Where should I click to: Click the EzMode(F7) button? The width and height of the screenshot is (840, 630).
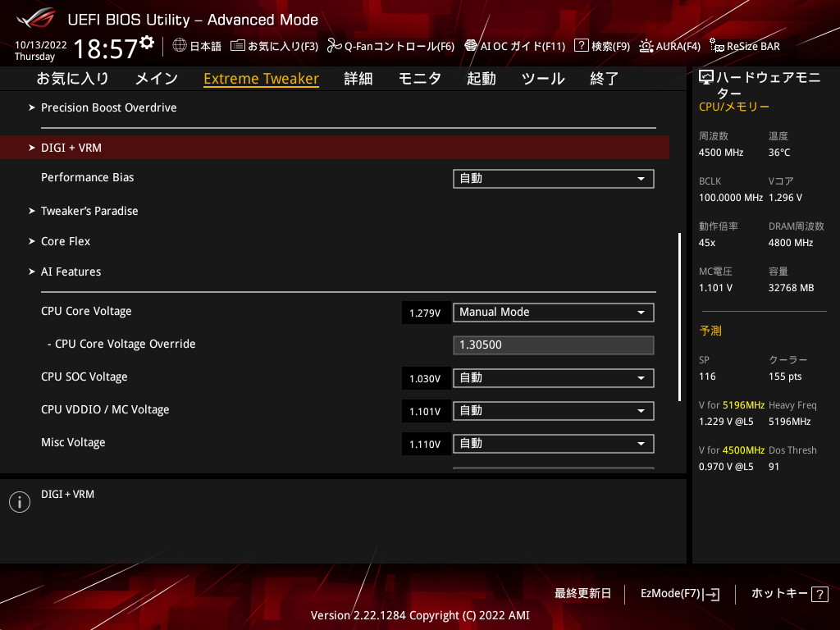pos(670,594)
